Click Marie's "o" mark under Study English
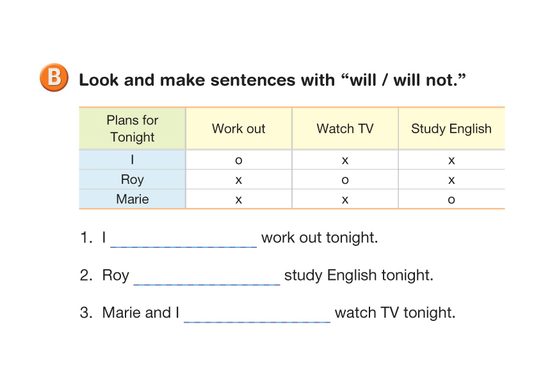The width and height of the screenshot is (559, 392). click(451, 200)
